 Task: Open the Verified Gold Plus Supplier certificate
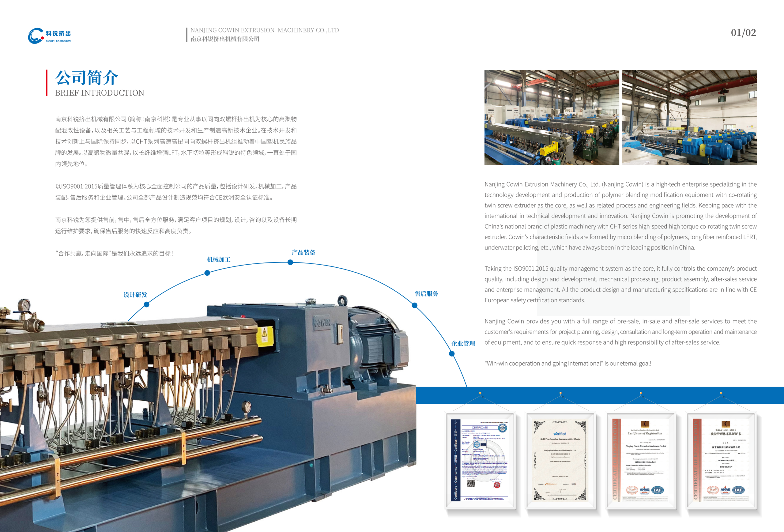[x=560, y=460]
